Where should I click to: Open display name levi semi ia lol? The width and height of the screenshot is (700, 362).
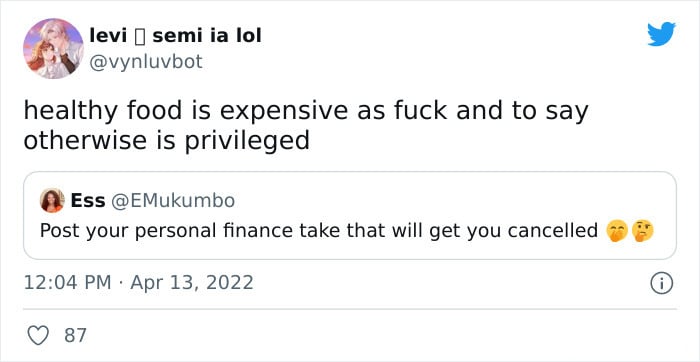tap(175, 36)
